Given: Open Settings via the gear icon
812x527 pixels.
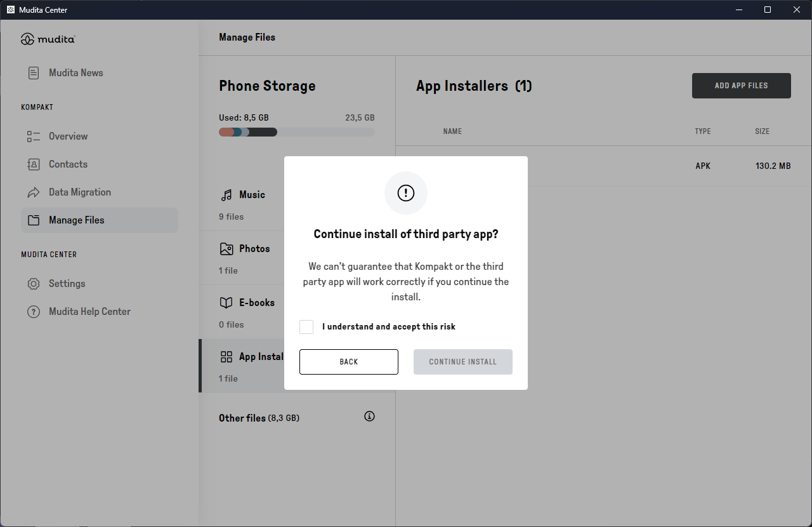Looking at the screenshot, I should pos(34,284).
